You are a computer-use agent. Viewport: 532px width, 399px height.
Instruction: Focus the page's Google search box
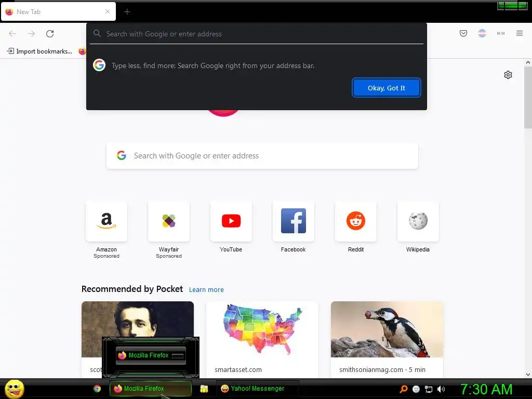click(262, 156)
